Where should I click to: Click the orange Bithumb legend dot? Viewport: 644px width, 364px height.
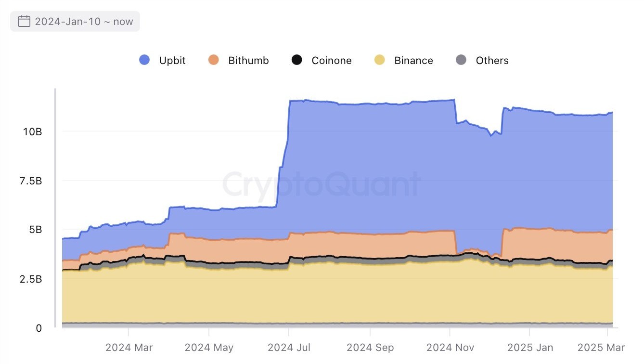pos(213,60)
